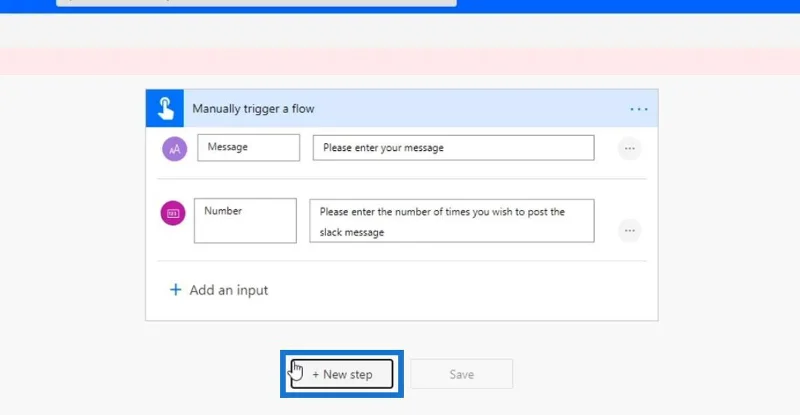Add a new step to the flow

pos(342,374)
